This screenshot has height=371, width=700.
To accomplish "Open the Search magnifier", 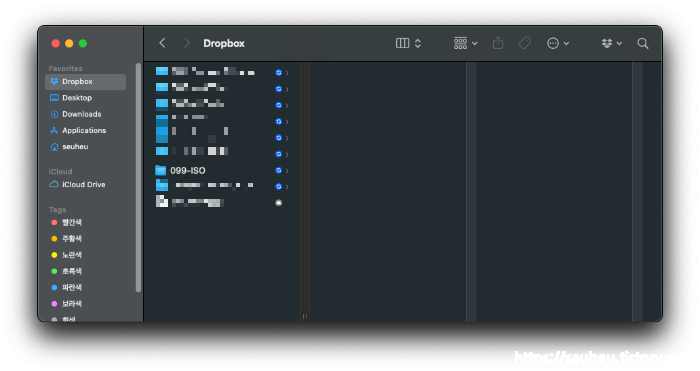I will [x=643, y=43].
